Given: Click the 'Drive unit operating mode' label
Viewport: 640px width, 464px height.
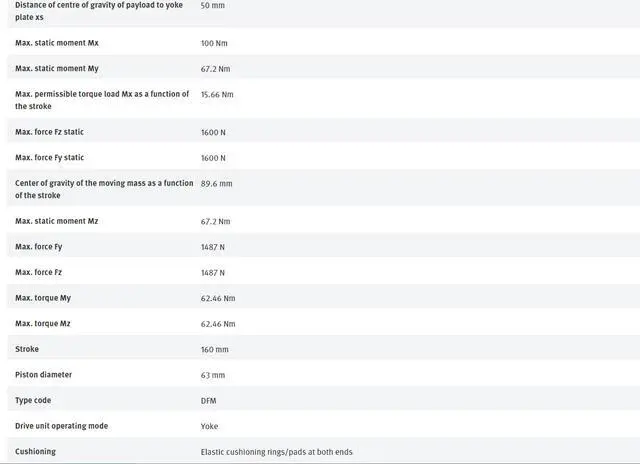Looking at the screenshot, I should pyautogui.click(x=62, y=426).
